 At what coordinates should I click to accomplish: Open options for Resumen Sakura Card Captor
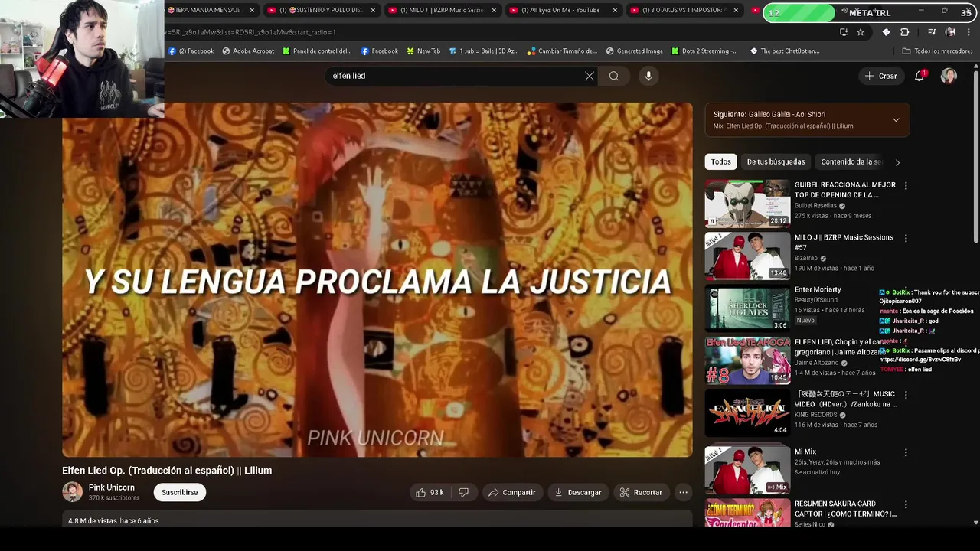pyautogui.click(x=906, y=504)
